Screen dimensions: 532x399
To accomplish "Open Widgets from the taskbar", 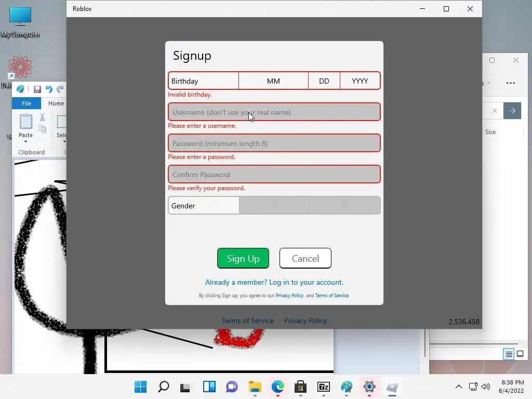I will [x=209, y=387].
